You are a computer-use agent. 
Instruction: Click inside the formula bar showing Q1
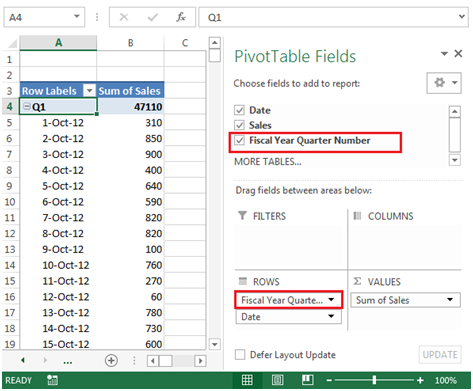[x=333, y=17]
